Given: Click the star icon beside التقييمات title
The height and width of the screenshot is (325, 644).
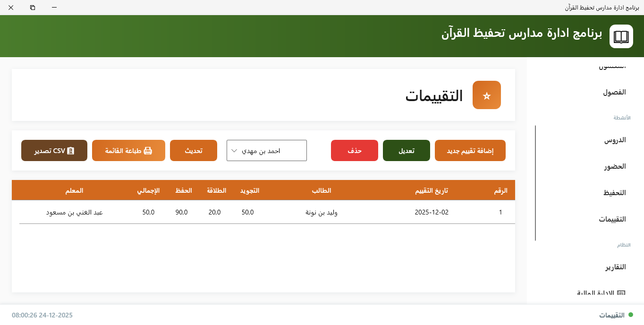Looking at the screenshot, I should [487, 95].
